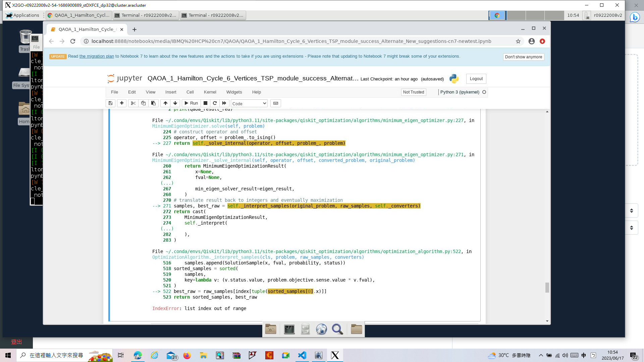The image size is (644, 362).
Task: Open the Trash desktop icon
Action: (x=25, y=41)
